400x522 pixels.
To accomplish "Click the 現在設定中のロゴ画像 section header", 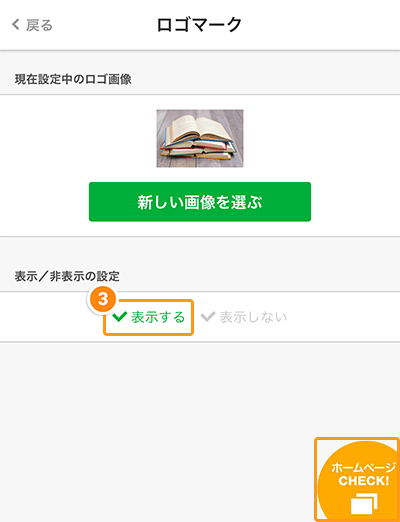I will pos(73,79).
